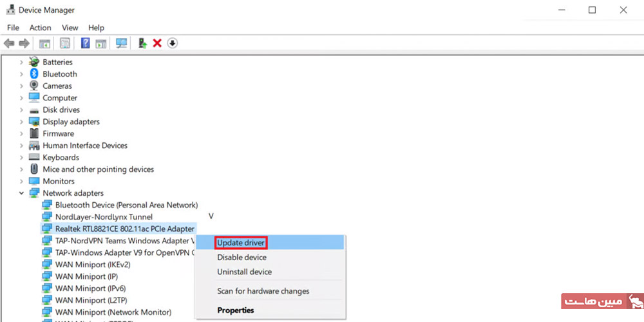Click the Monitors category icon

click(34, 181)
